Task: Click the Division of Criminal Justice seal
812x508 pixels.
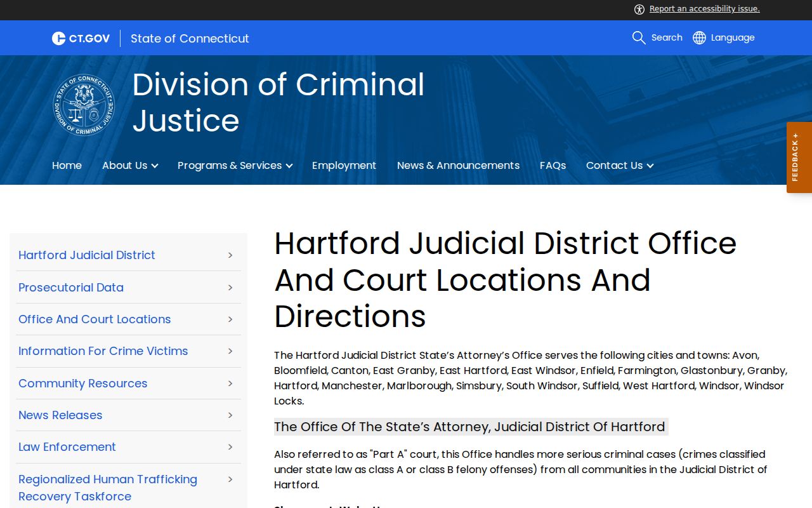Action: point(84,105)
